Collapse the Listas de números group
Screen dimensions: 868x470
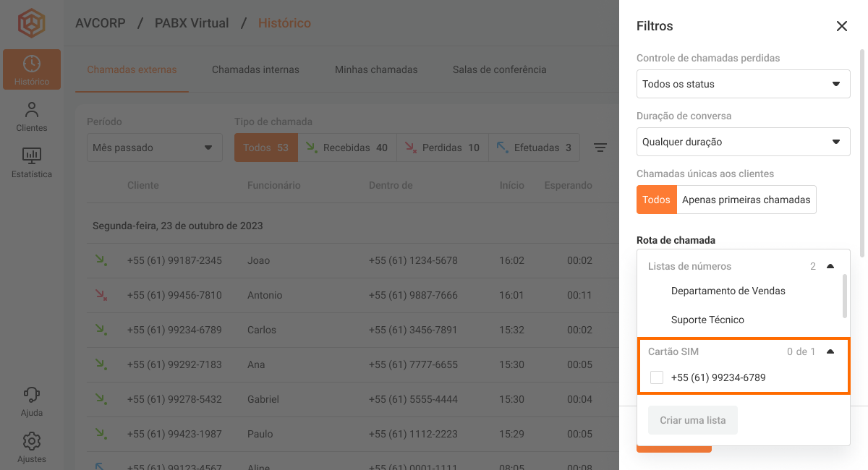830,266
